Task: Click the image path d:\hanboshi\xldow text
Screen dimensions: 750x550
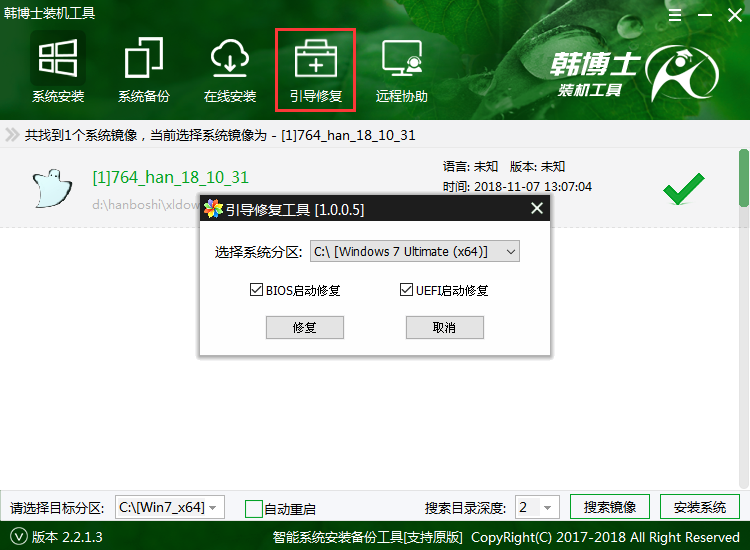Action: [146, 205]
